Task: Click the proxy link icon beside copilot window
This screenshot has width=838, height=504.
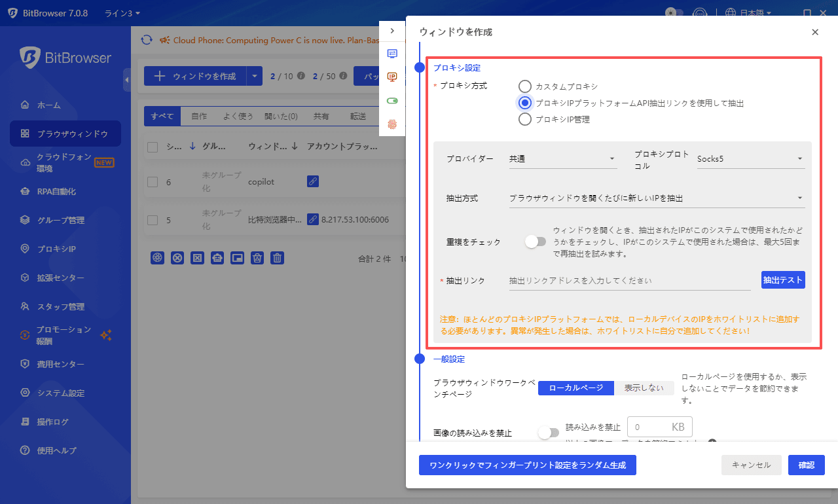Action: tap(312, 181)
